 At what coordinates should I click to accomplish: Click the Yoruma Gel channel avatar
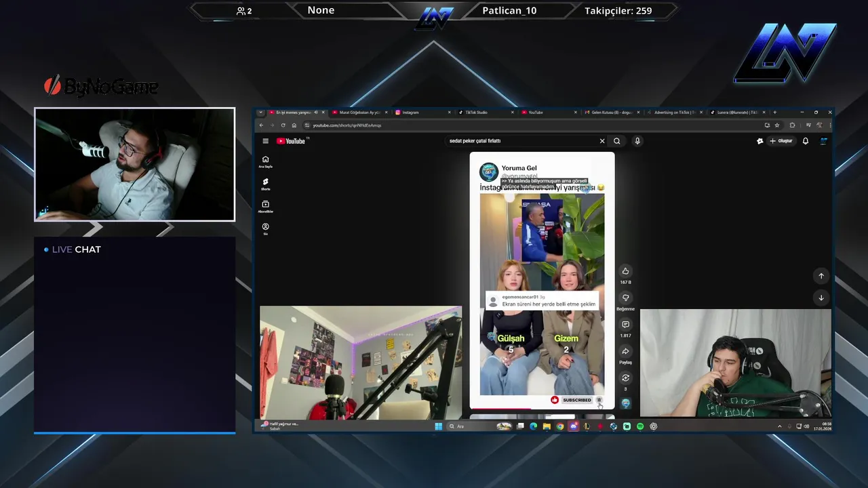(489, 172)
